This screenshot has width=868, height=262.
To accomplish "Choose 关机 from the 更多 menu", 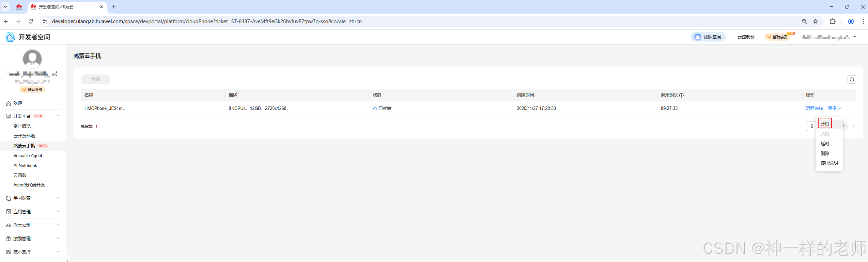I will pyautogui.click(x=825, y=134).
